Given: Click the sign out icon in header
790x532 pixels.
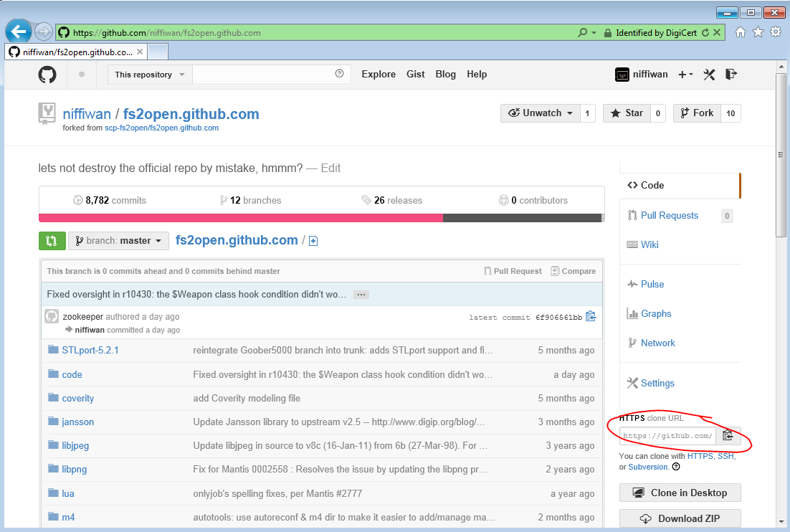Looking at the screenshot, I should point(731,75).
